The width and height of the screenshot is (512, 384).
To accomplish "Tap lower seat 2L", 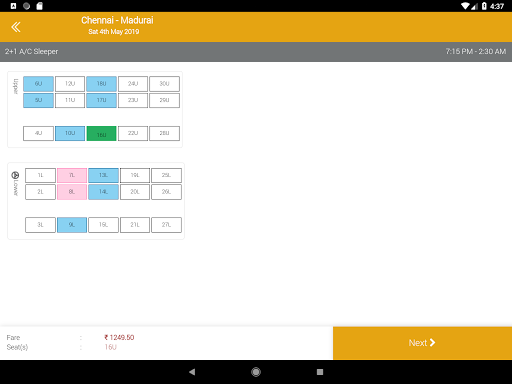I will 40,192.
